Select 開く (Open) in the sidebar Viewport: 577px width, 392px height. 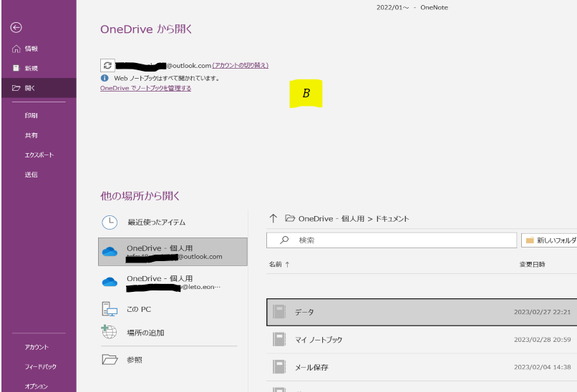[x=39, y=88]
